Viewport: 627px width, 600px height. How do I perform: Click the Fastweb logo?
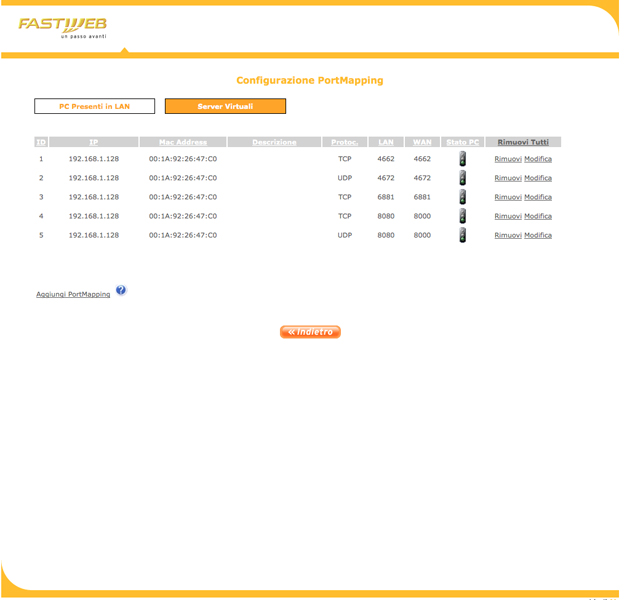(x=62, y=26)
